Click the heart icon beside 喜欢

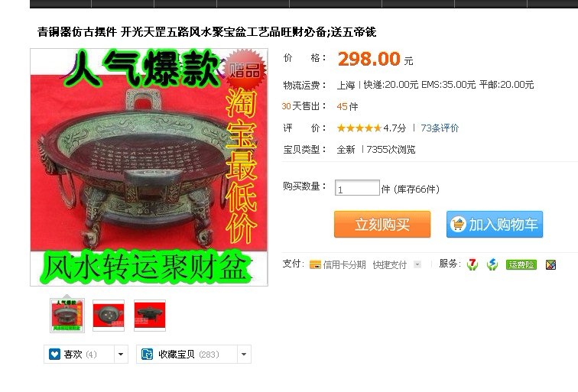(54, 354)
